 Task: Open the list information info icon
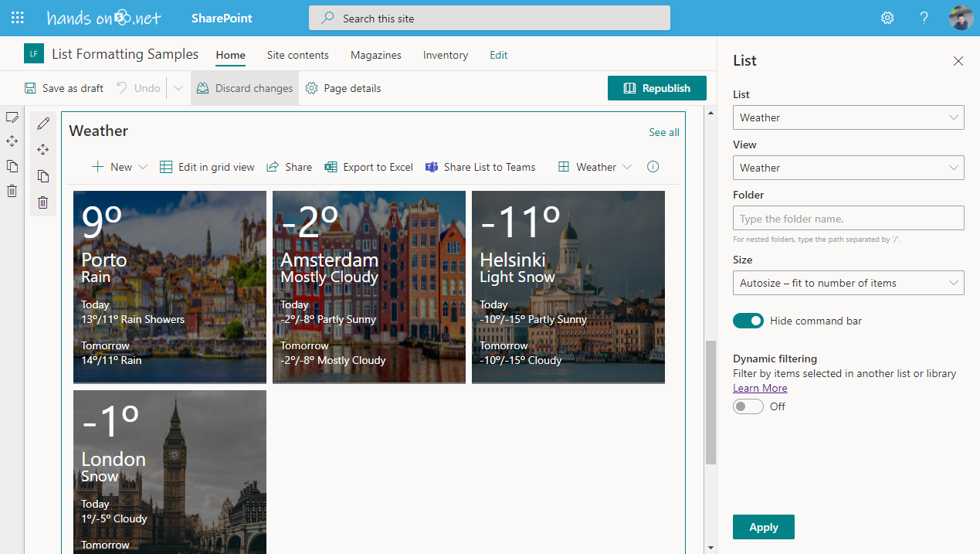[x=653, y=167]
